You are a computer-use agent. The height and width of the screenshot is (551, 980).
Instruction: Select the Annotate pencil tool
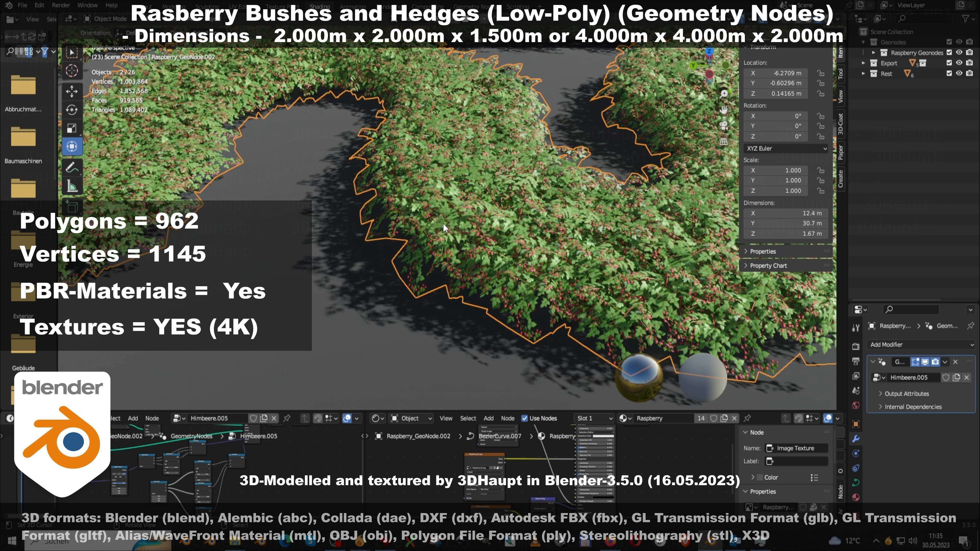point(72,167)
